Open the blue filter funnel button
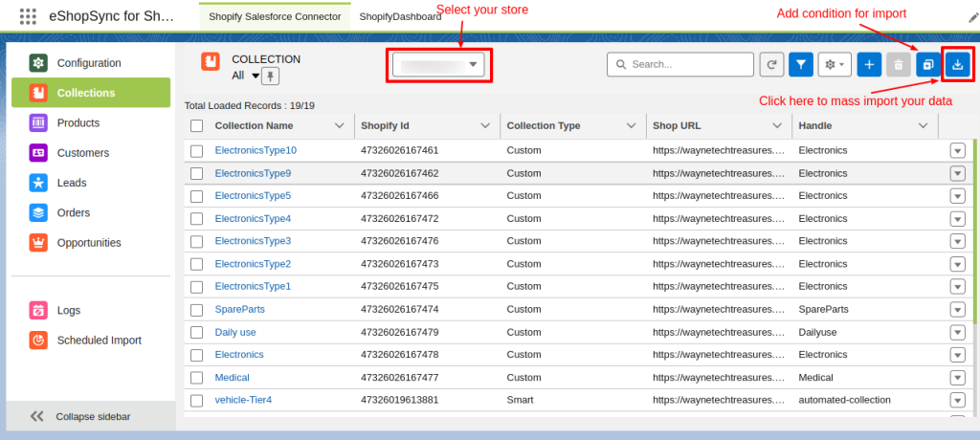The image size is (980, 440). [801, 64]
